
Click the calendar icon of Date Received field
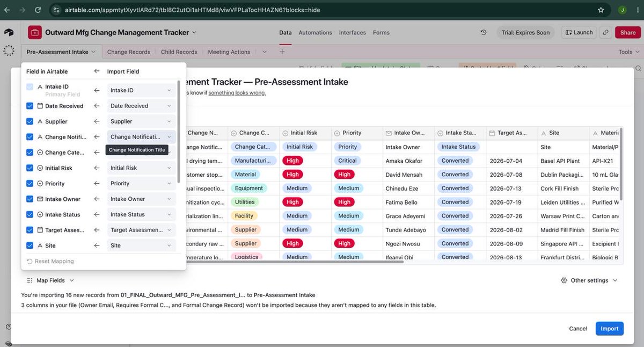[40, 106]
